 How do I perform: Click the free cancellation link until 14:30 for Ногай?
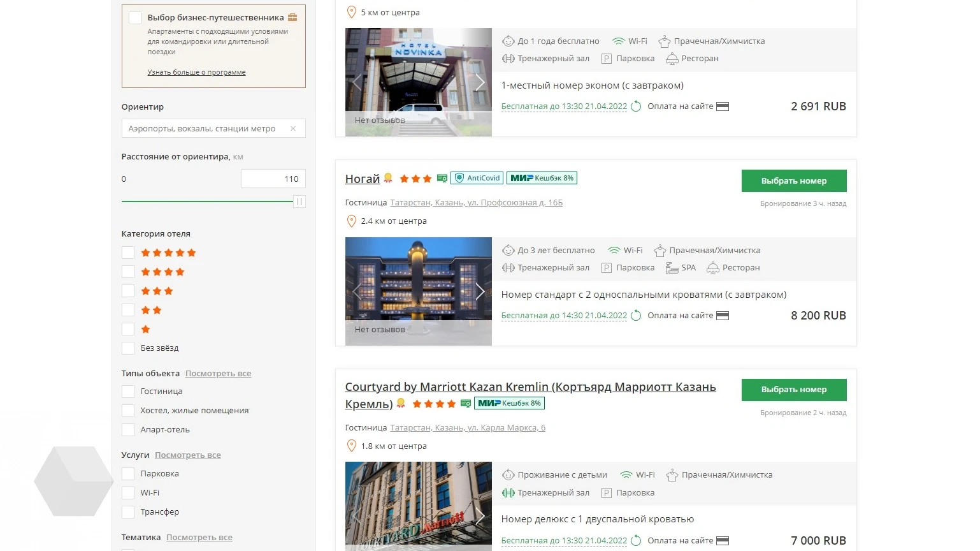click(x=564, y=316)
